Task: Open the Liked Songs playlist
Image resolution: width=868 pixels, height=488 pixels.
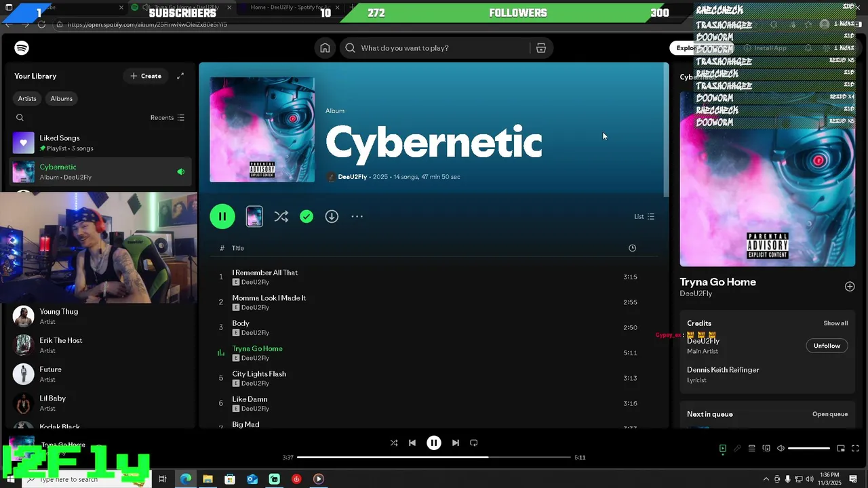Action: tap(102, 143)
